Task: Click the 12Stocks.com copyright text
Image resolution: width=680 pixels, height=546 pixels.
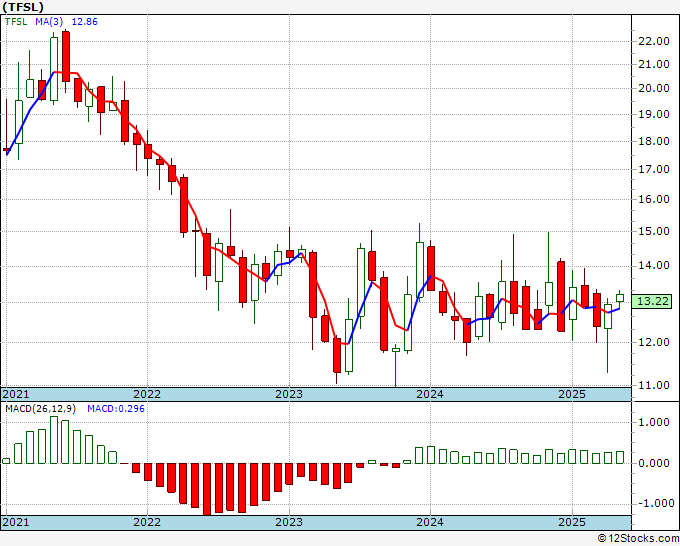Action: pyautogui.click(x=638, y=539)
